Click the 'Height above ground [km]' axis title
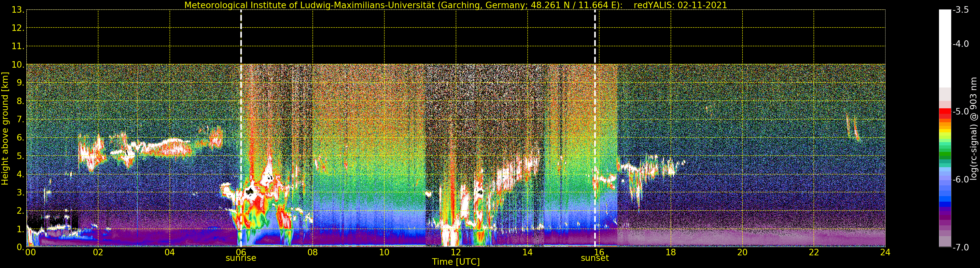 coord(5,128)
